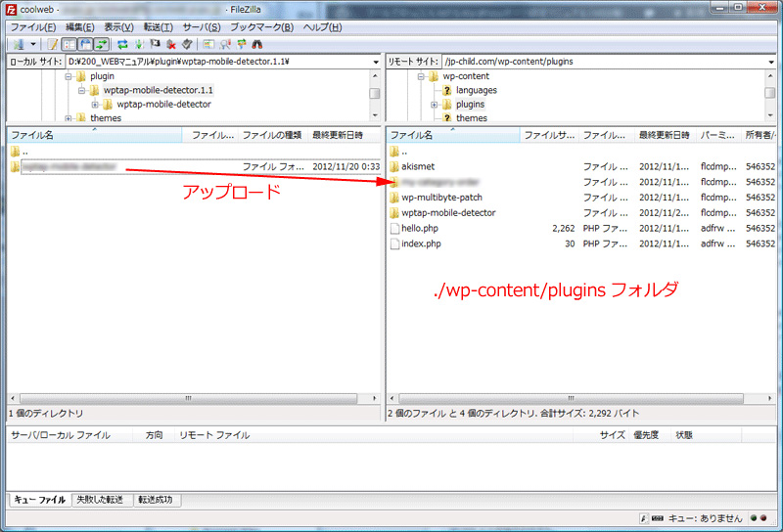783x532 pixels.
Task: Switch to the キュー ファイル tab
Action: click(x=39, y=500)
